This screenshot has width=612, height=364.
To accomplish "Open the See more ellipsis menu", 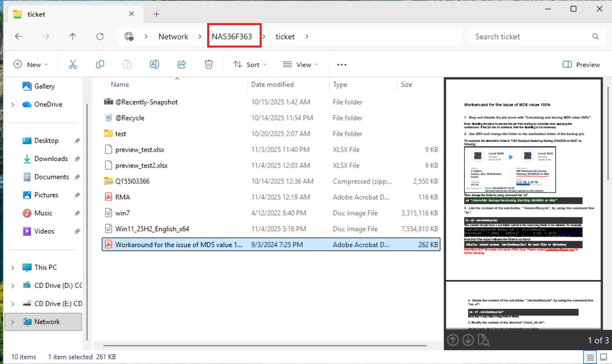I will click(x=342, y=64).
